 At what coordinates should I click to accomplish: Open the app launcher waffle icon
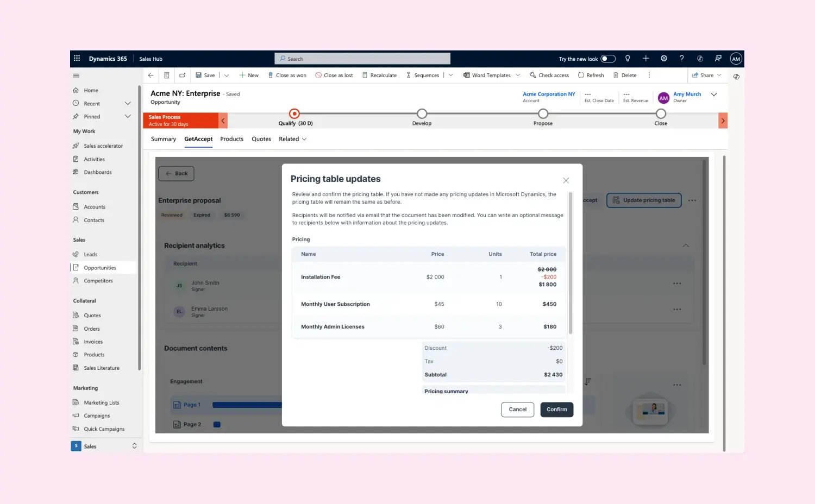coord(77,58)
